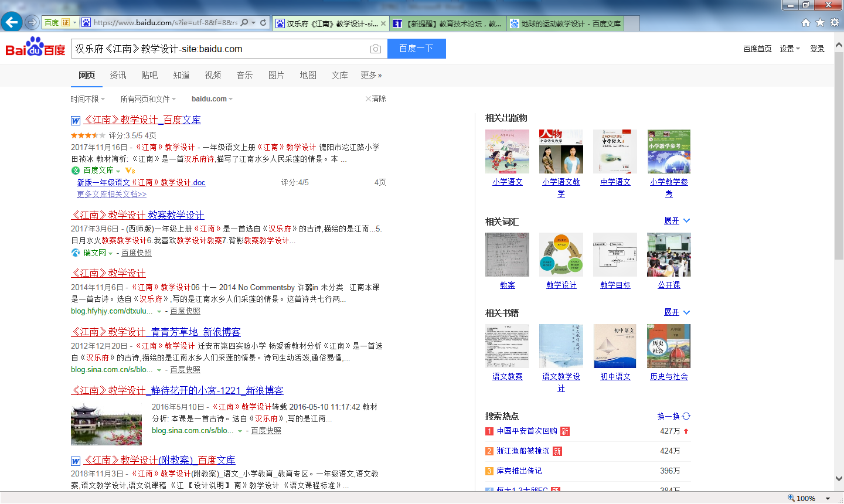Viewport: 844px width, 504px height.
Task: Select the 网页 search tab
Action: pos(87,75)
